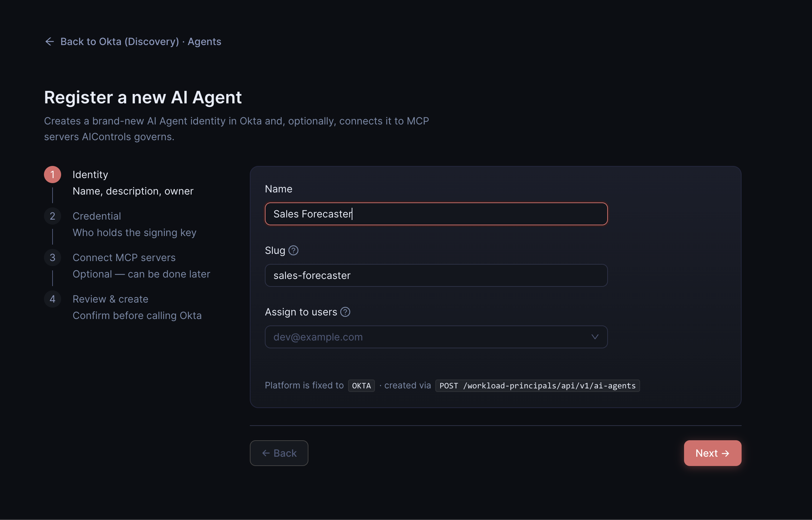Open the Identity step label

click(90, 175)
